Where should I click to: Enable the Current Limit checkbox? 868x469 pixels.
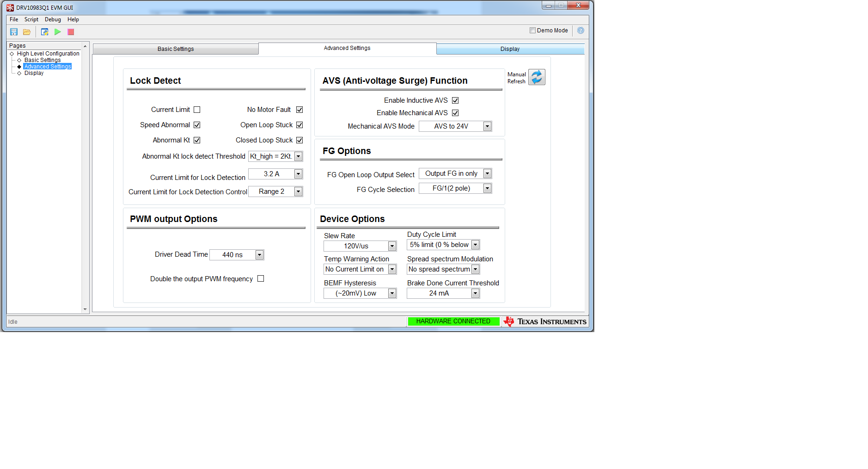coord(197,110)
